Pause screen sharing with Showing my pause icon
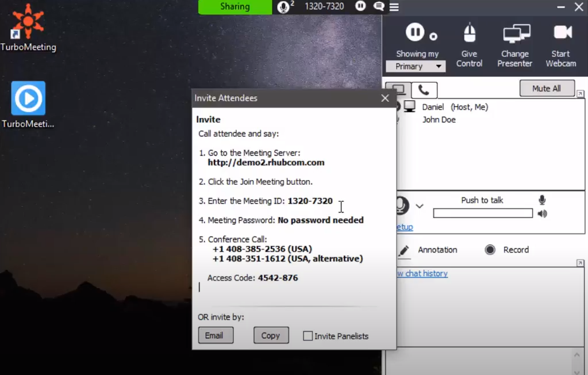The image size is (588, 375). click(415, 32)
